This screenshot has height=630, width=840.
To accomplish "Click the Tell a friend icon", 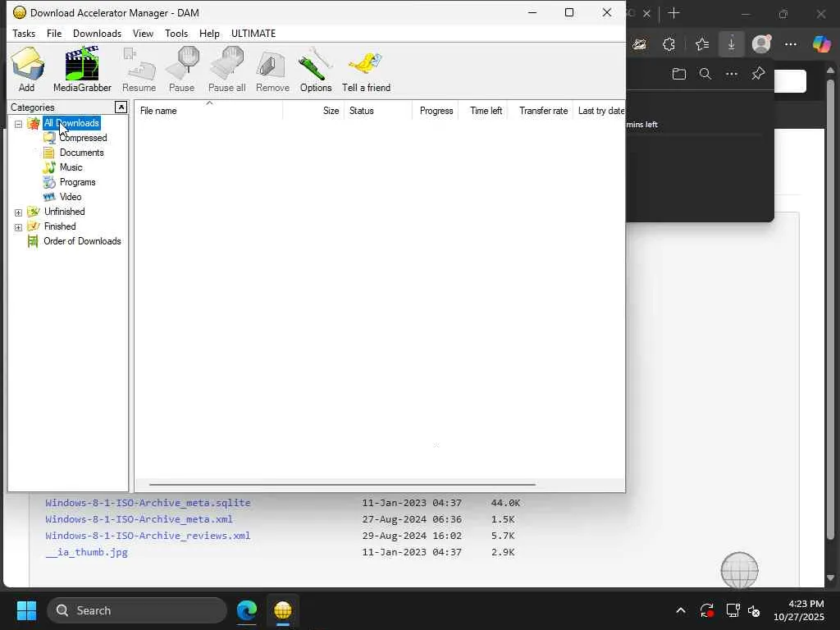I will (x=366, y=70).
